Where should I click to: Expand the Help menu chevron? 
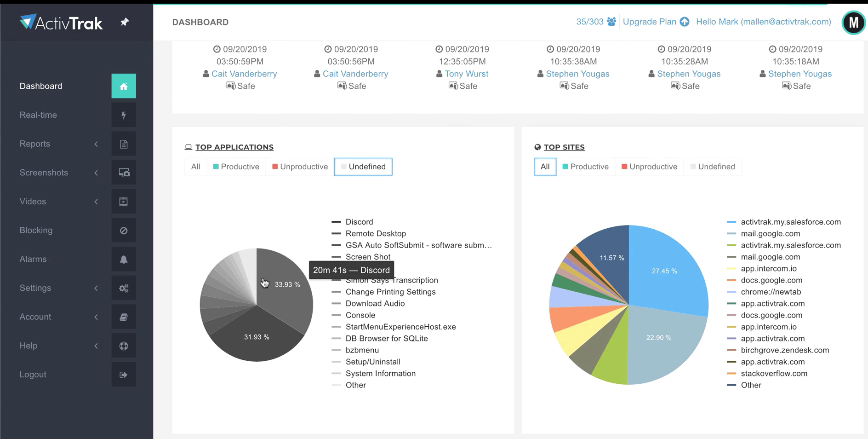(96, 346)
